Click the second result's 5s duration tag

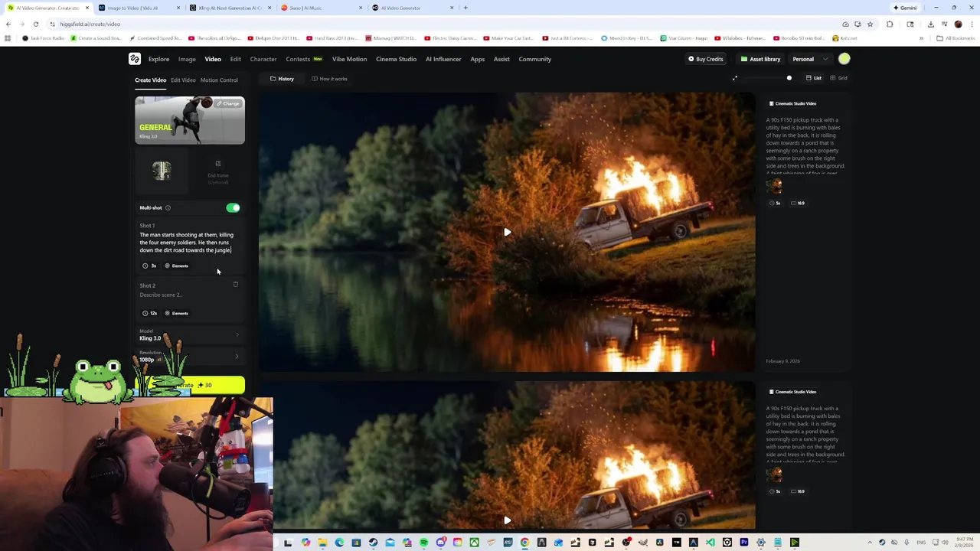pyautogui.click(x=776, y=491)
